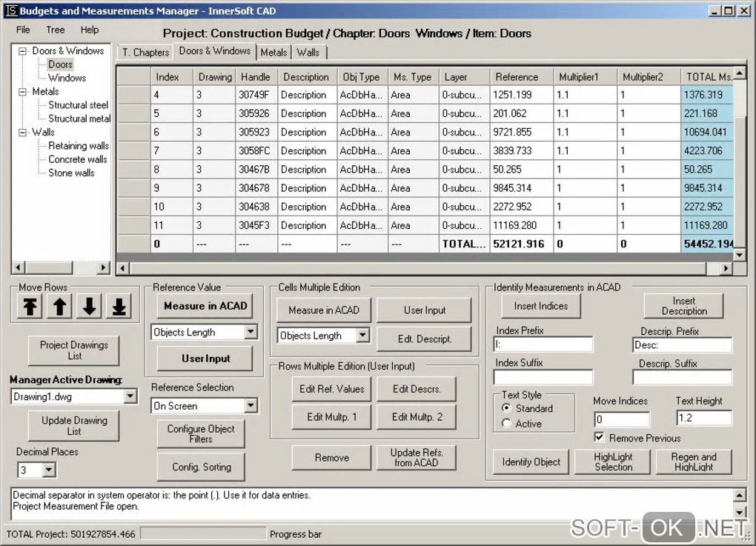Click the Edit Multp. 2 button
Screen dimensions: 756x546
417,417
